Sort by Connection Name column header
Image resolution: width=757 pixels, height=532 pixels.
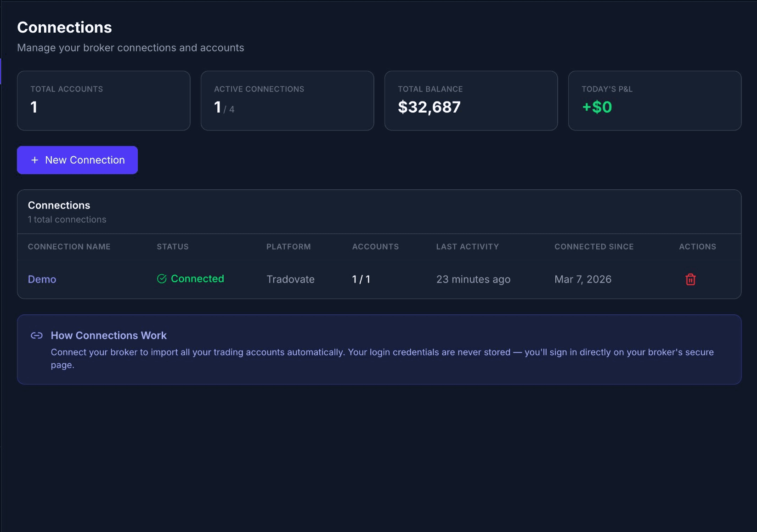point(69,247)
